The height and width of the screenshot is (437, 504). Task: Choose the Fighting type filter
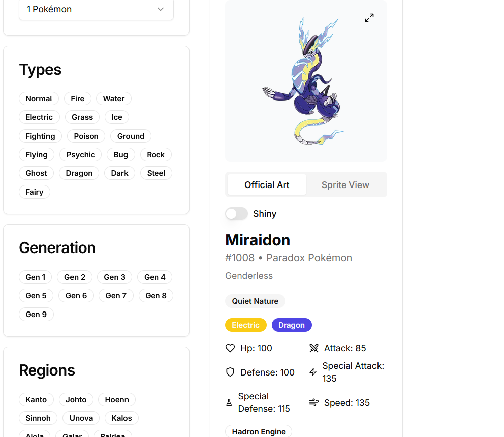(40, 136)
